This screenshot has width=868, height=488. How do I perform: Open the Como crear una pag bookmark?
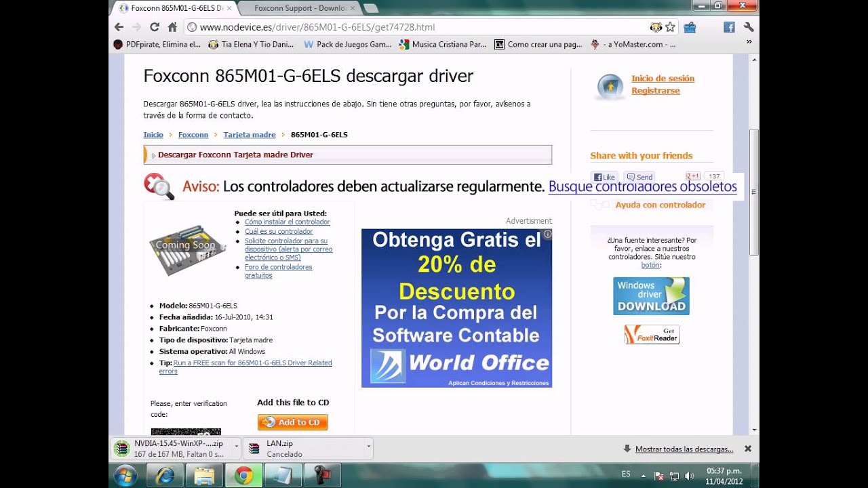click(x=538, y=45)
